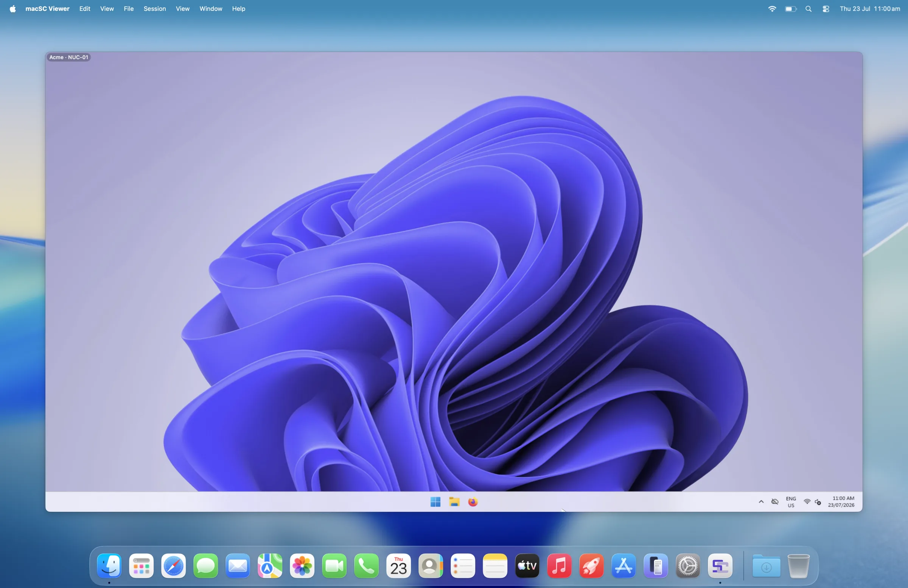The image size is (908, 588).
Task: Click the remote Wi-Fi network tray icon
Action: tap(807, 502)
